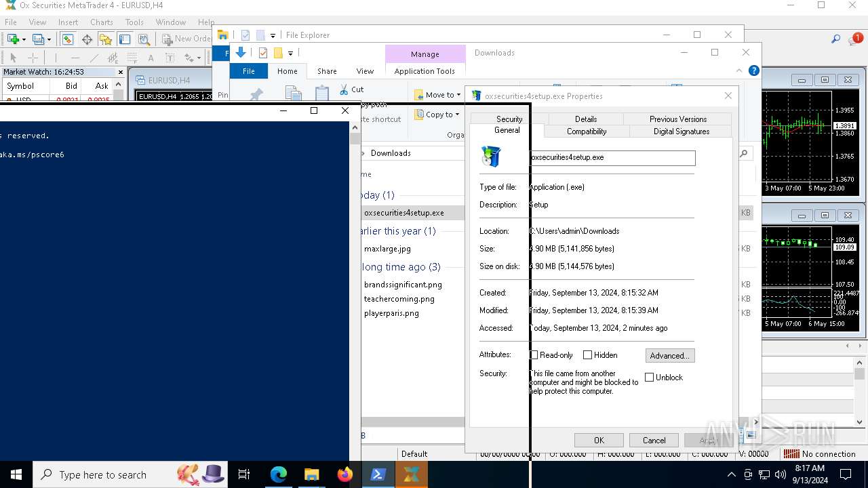Toggle the Data Window crosshair-circle icon

coord(87,39)
